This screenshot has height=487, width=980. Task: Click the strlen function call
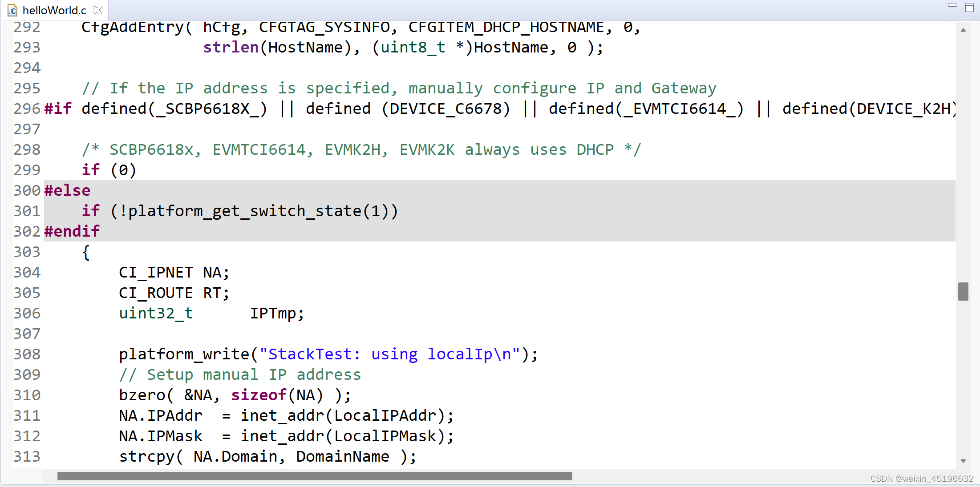(231, 48)
